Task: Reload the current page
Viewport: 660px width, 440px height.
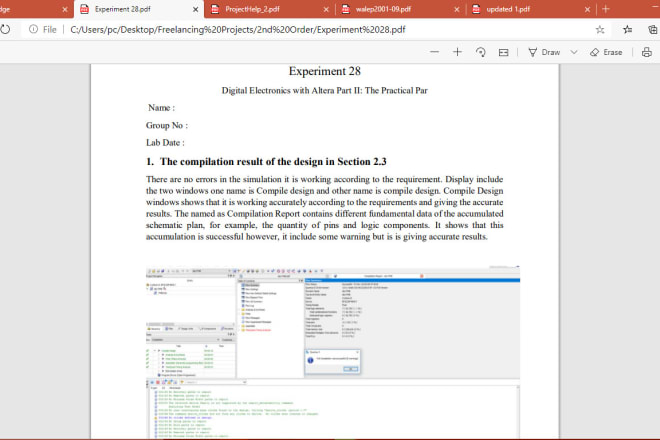Action: (x=5, y=29)
